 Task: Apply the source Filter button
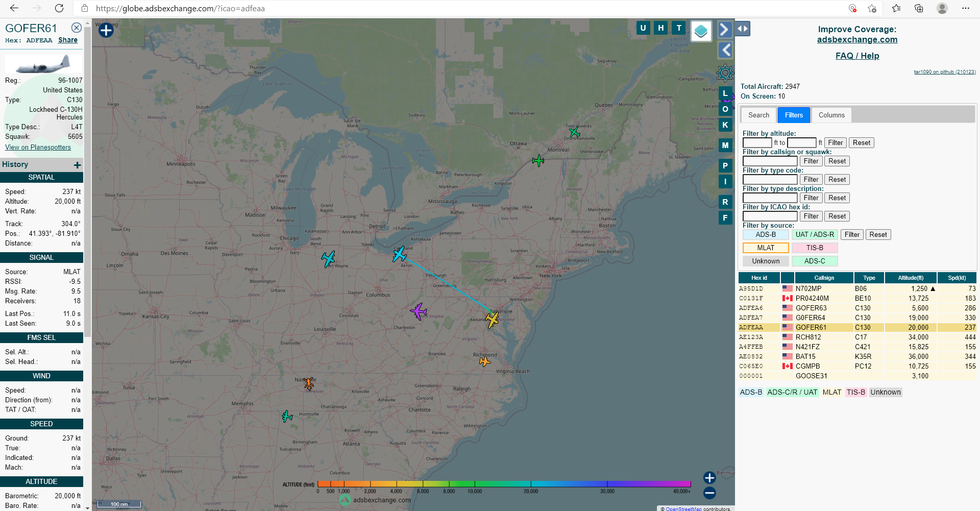852,235
